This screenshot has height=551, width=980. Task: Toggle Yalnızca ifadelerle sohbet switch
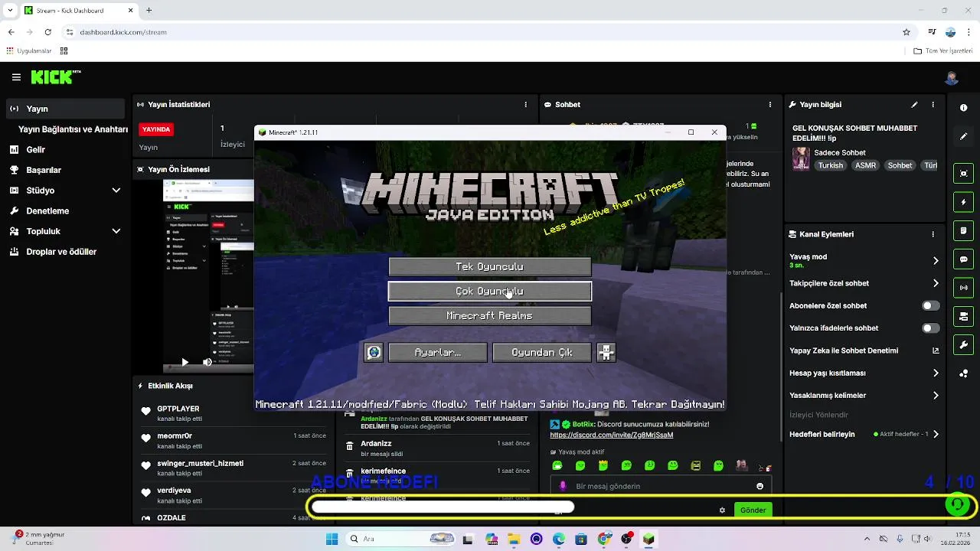pyautogui.click(x=930, y=328)
